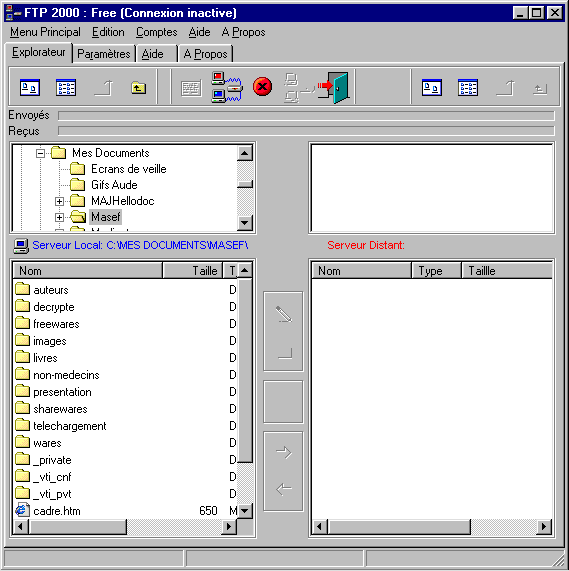Open the Aide menu in menu bar
This screenshot has height=571, width=569.
point(199,32)
